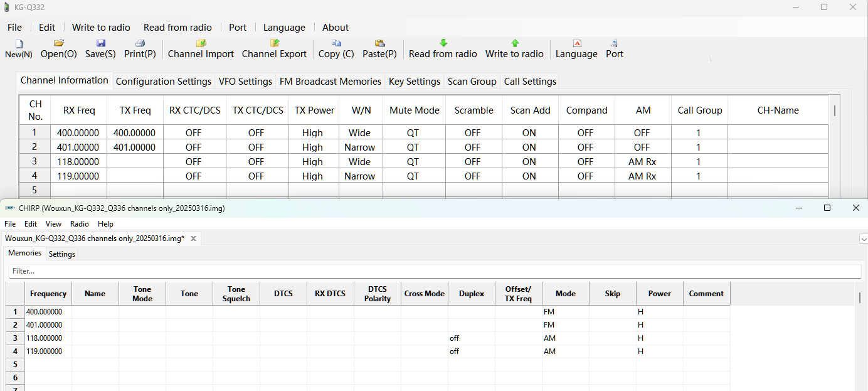Viewport: 868px width, 391px height.
Task: Click RX Freq cell 400.00000 in channel 1
Action: pyautogui.click(x=79, y=132)
